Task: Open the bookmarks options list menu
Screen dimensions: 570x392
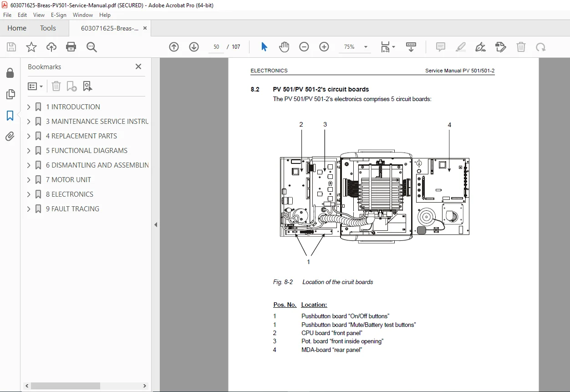Action: point(36,86)
